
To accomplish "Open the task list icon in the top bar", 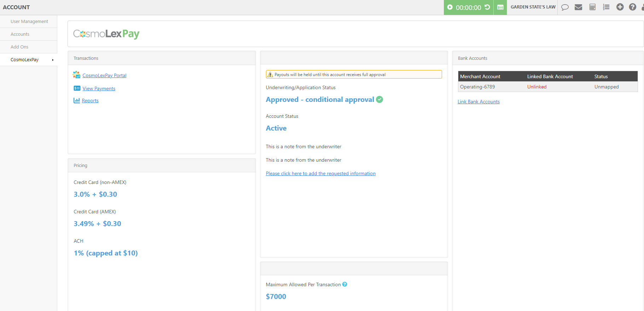I will tap(606, 7).
